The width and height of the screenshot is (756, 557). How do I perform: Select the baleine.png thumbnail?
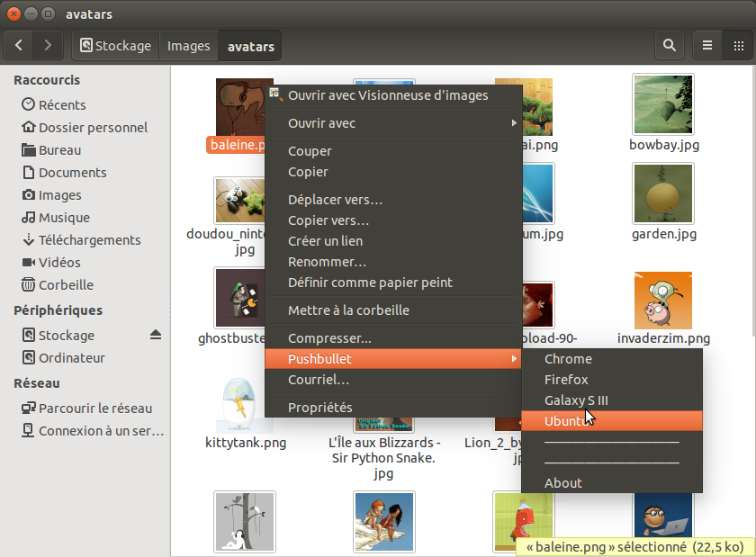click(240, 107)
